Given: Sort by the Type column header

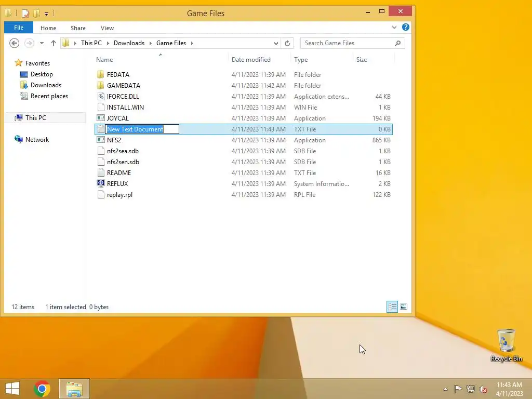Looking at the screenshot, I should [301, 59].
